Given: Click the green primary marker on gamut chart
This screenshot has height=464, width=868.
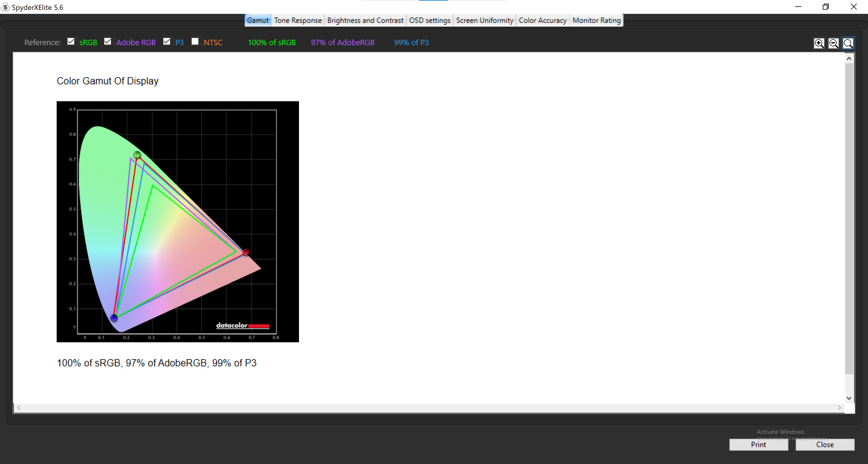Looking at the screenshot, I should coord(137,155).
